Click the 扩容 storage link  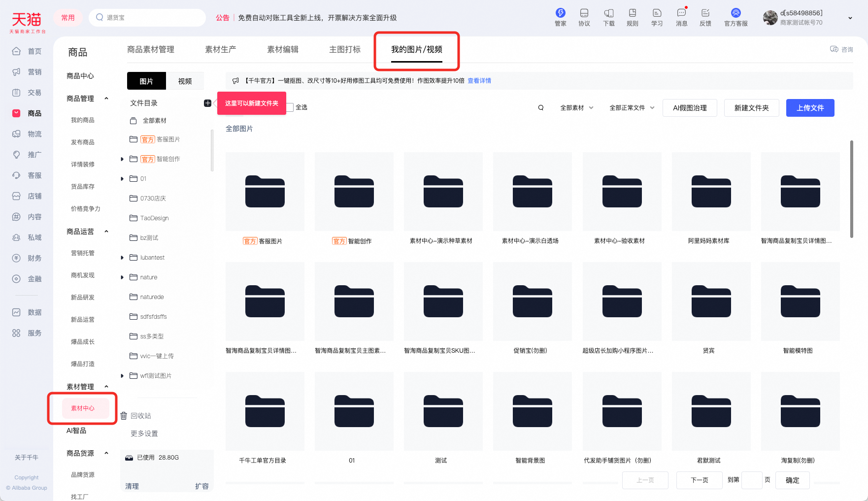[202, 486]
